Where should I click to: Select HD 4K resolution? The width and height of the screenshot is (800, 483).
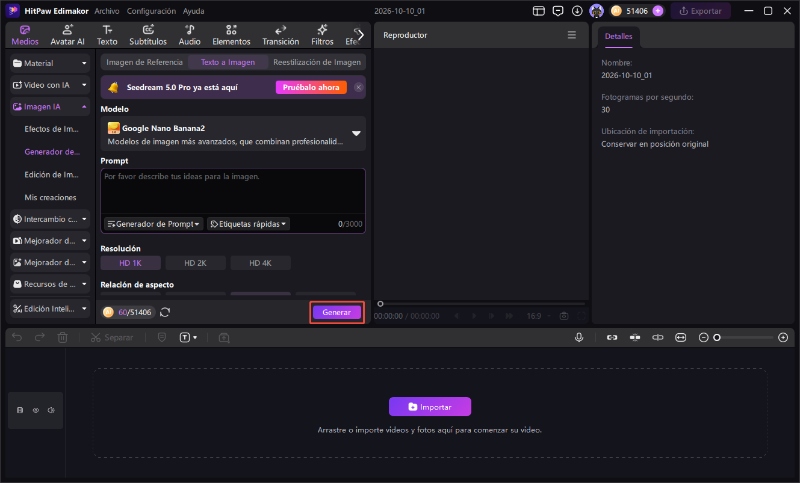pyautogui.click(x=260, y=263)
